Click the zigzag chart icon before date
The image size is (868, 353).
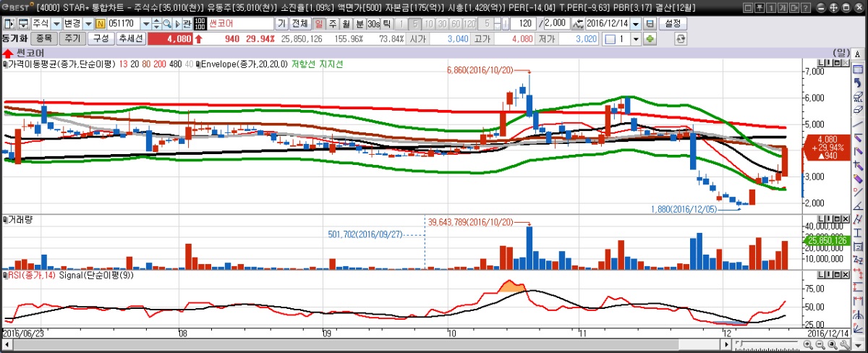(577, 23)
